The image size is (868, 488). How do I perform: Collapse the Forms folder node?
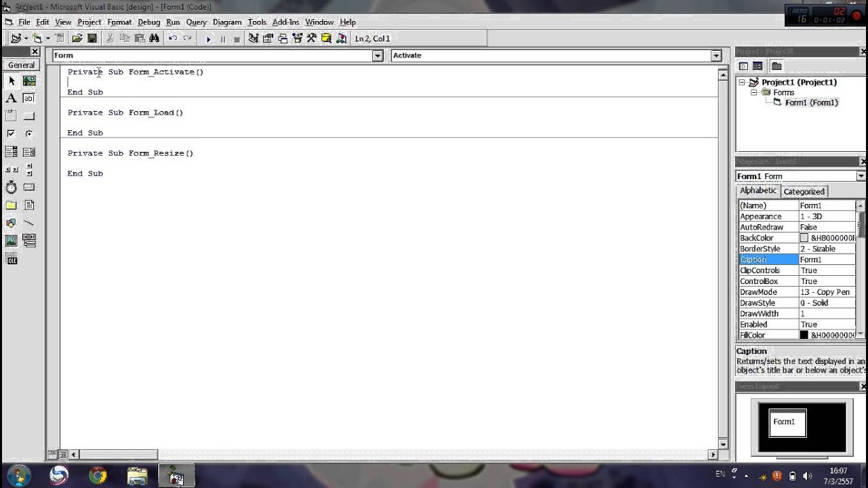pos(753,92)
